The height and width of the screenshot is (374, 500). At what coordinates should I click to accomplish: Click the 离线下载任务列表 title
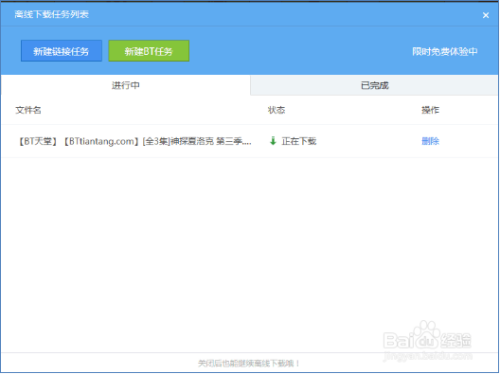tap(52, 14)
